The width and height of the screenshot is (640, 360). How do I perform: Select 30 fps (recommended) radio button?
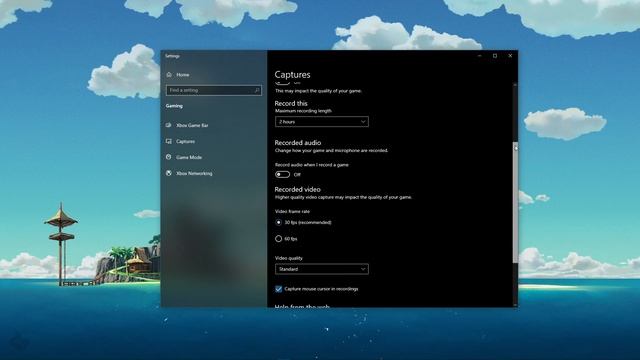point(278,222)
